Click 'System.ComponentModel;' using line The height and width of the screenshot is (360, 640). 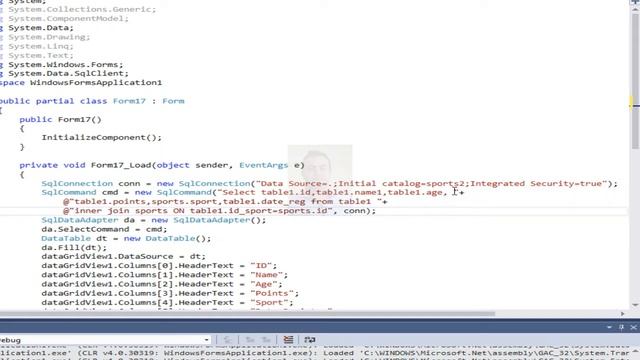point(68,19)
